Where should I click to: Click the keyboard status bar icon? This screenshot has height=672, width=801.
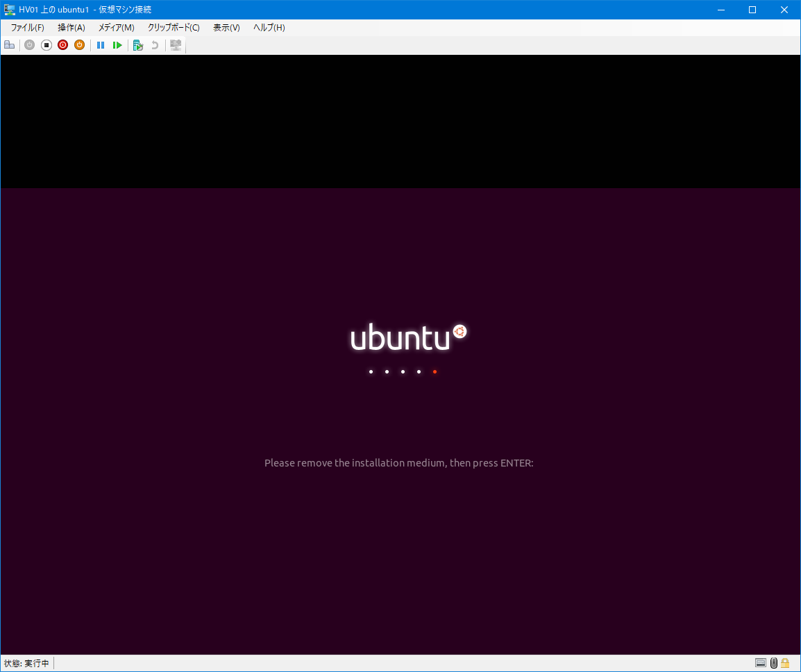point(760,663)
